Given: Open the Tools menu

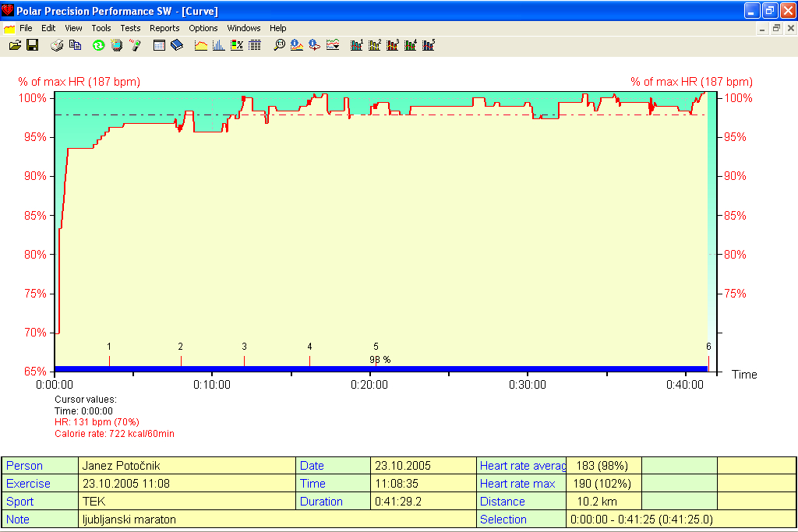Looking at the screenshot, I should click(x=101, y=29).
